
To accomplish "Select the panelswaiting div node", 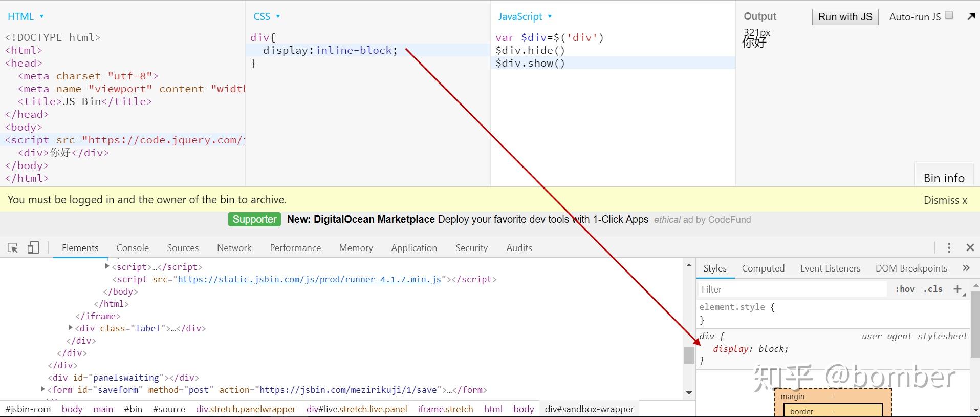I will point(123,378).
